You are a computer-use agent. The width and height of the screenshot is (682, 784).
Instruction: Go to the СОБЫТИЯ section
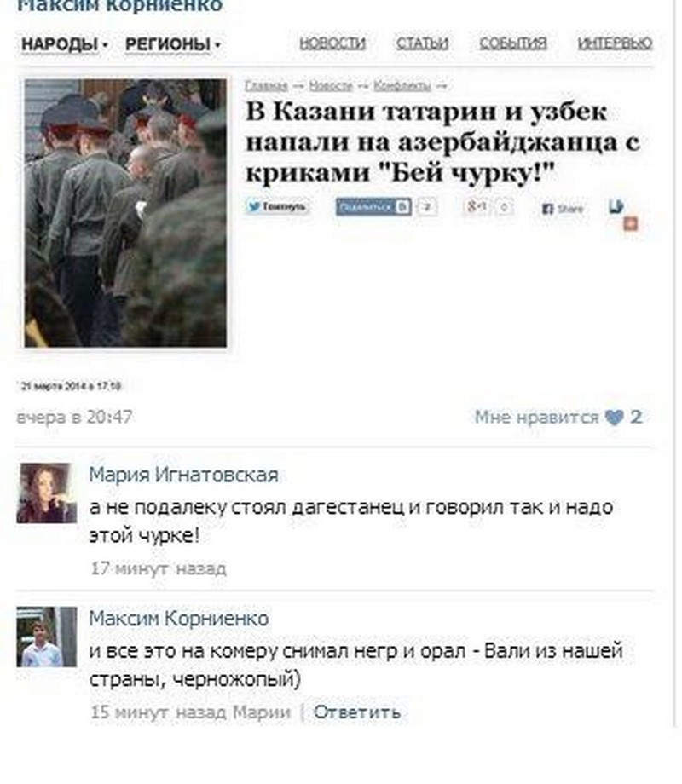513,43
